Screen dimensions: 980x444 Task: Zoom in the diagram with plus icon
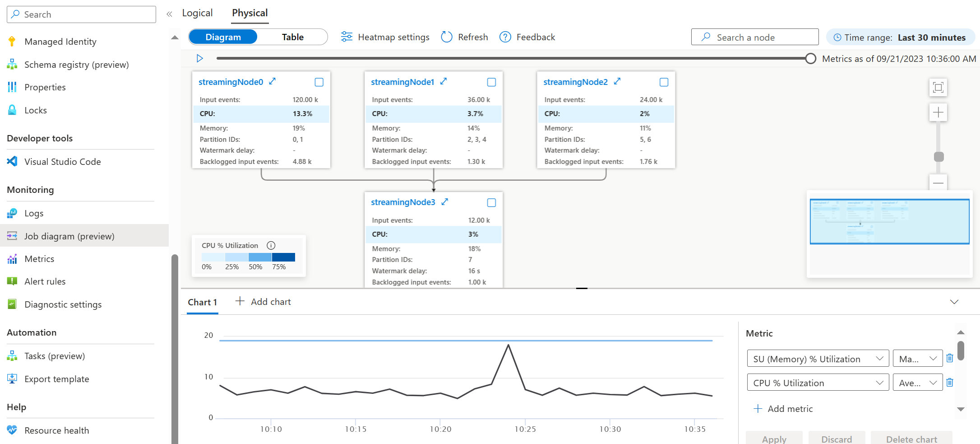938,112
